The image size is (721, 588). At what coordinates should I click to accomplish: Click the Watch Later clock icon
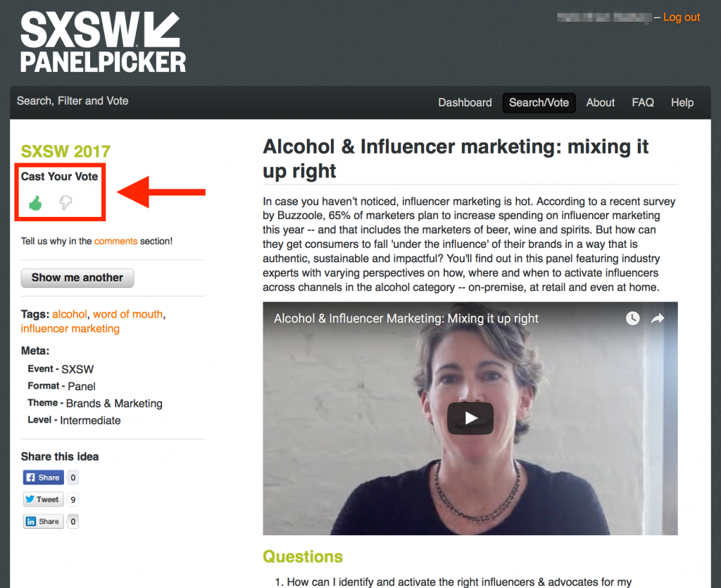click(x=633, y=318)
